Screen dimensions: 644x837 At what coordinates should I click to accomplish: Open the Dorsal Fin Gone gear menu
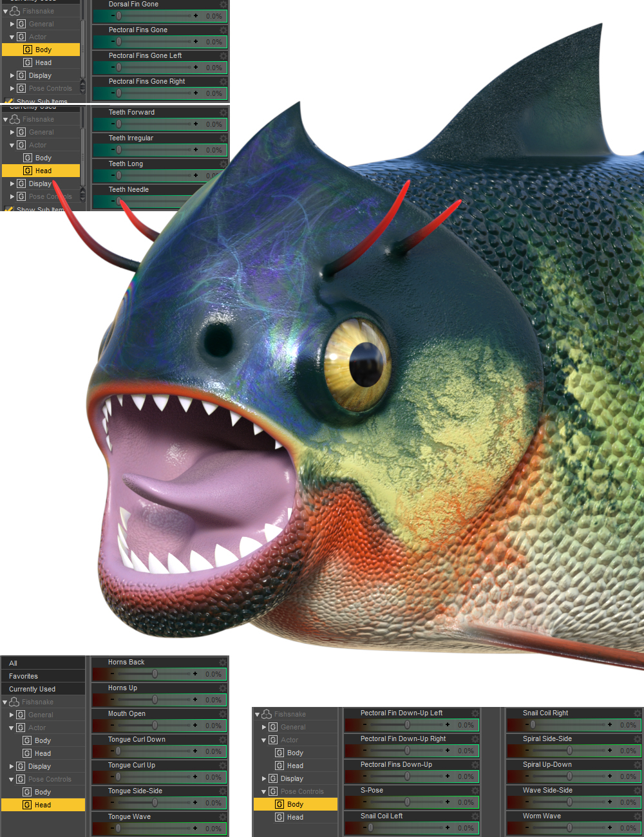pyautogui.click(x=223, y=5)
